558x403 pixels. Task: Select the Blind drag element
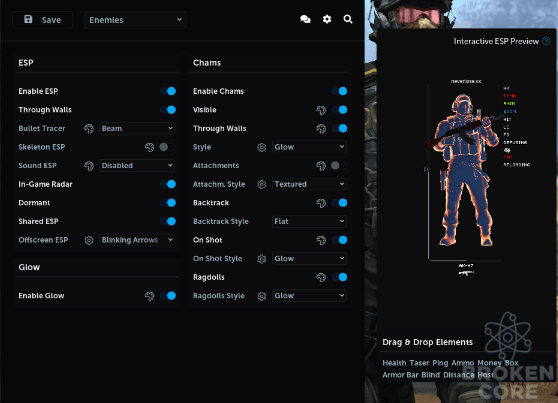point(431,375)
